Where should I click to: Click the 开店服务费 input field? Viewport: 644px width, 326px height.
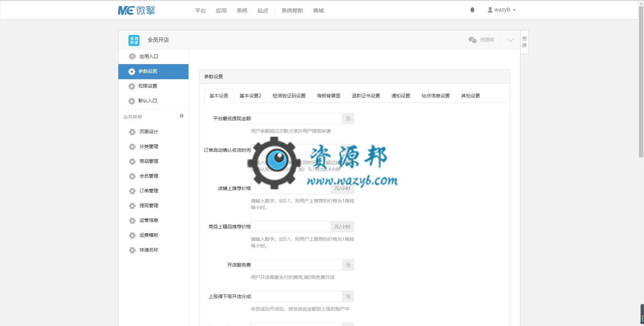point(297,265)
